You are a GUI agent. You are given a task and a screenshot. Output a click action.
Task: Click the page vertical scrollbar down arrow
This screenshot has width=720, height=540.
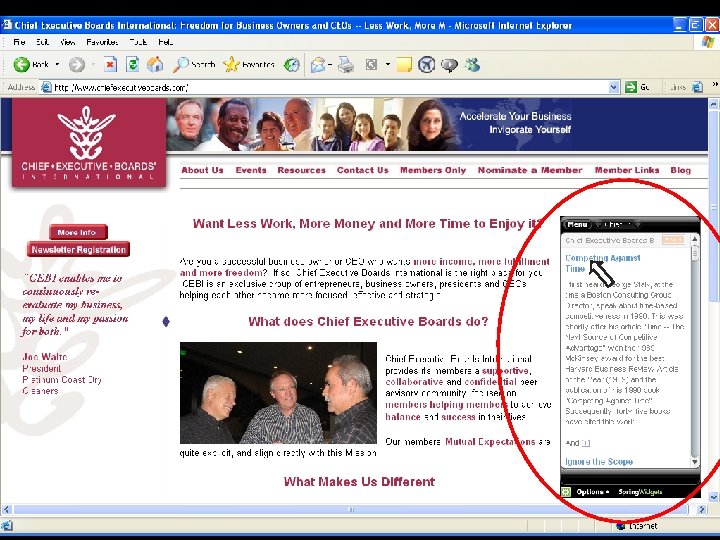714,497
